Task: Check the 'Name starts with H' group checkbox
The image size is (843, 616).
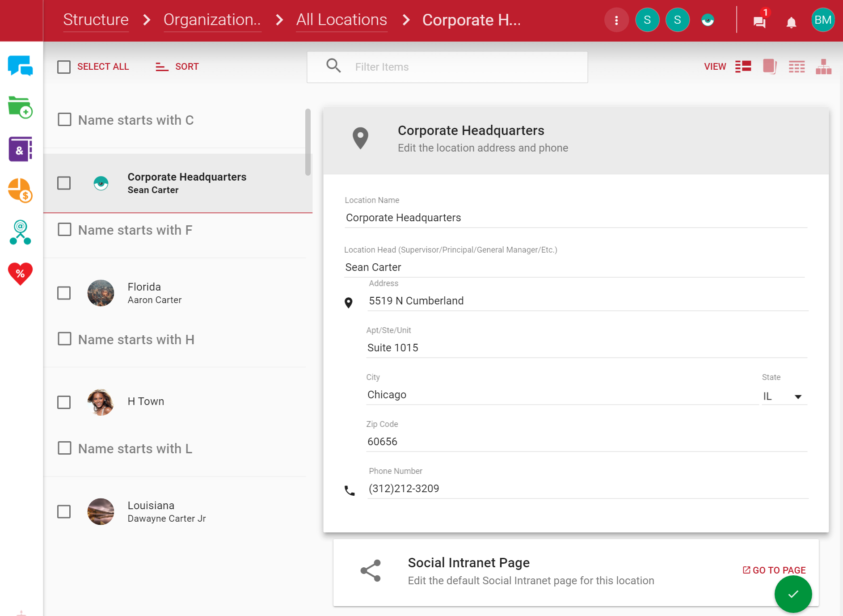Action: (64, 339)
